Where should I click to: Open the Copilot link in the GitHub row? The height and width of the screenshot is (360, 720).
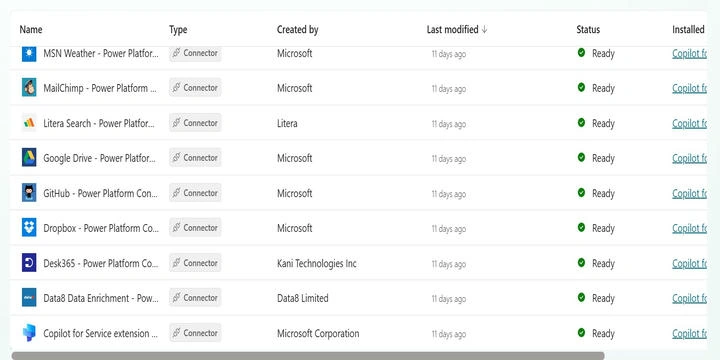689,194
